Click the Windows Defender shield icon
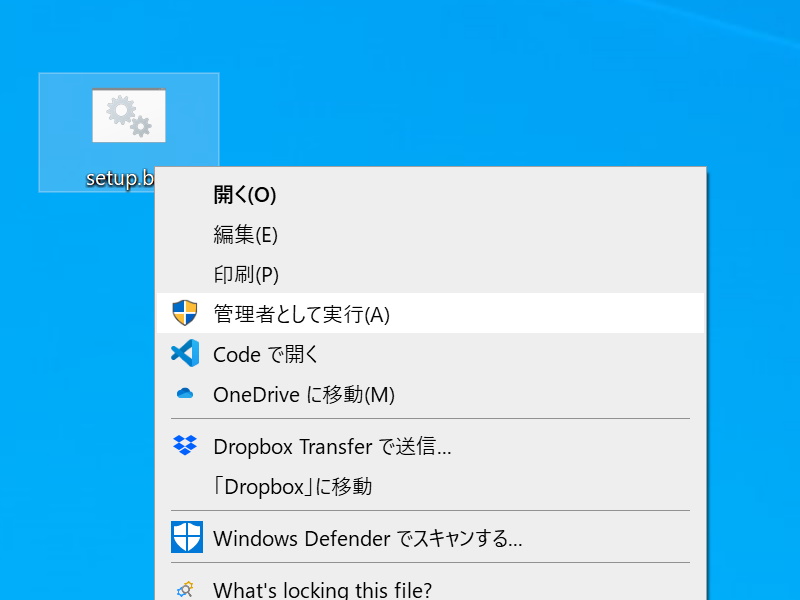 pos(184,538)
